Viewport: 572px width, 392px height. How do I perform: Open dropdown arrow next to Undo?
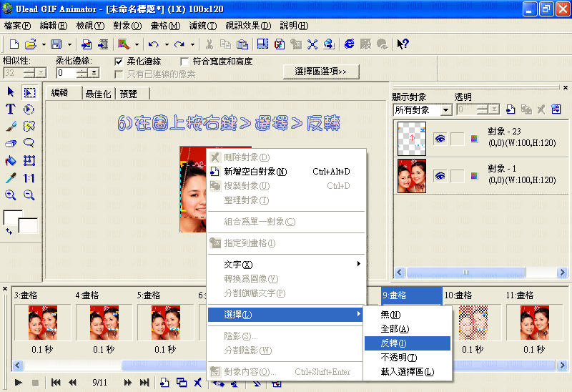[x=167, y=44]
